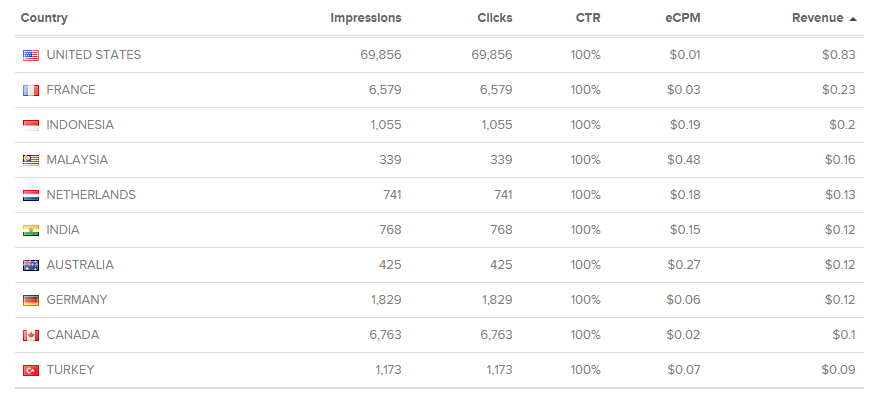Screen dimensions: 876x402
Task: Click the Malaysia flag icon
Action: 31,160
